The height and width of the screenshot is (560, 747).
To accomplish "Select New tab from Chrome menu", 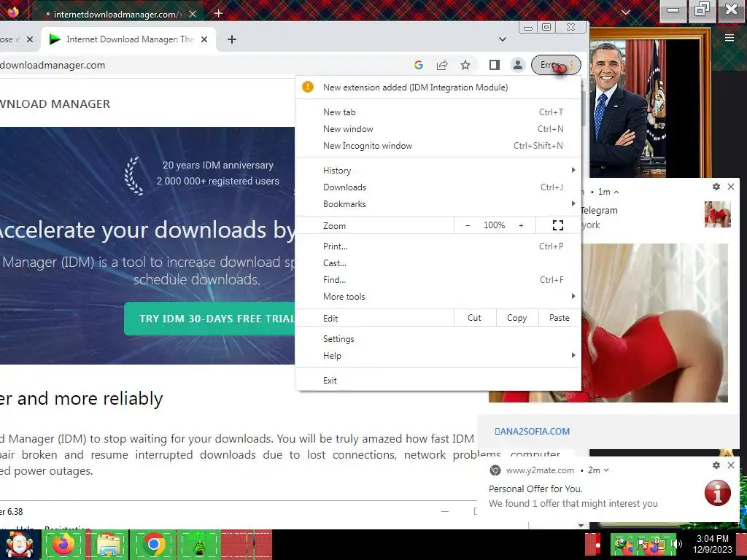I will pos(438,112).
